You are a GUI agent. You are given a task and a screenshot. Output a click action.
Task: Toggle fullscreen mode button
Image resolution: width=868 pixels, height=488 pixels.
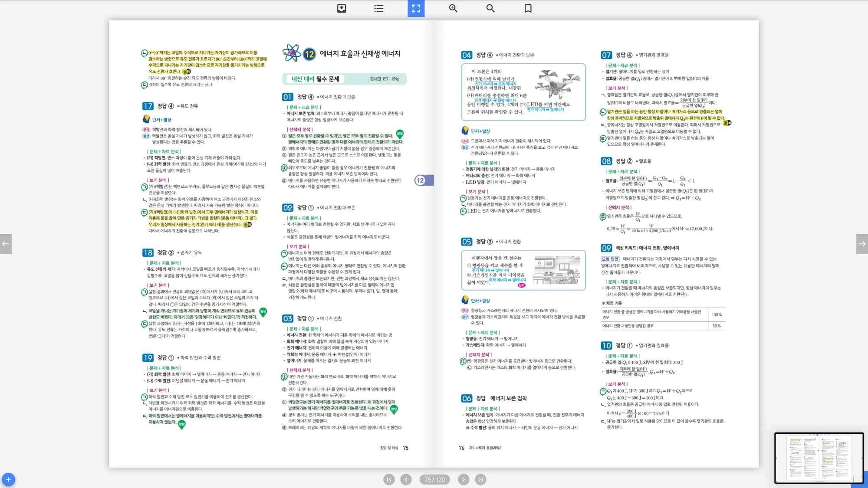coord(416,8)
